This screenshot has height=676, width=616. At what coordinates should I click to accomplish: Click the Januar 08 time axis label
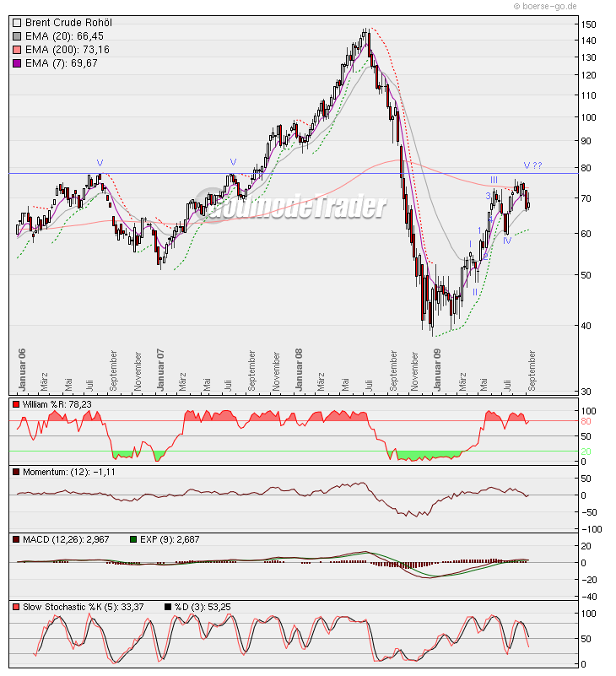[x=298, y=367]
